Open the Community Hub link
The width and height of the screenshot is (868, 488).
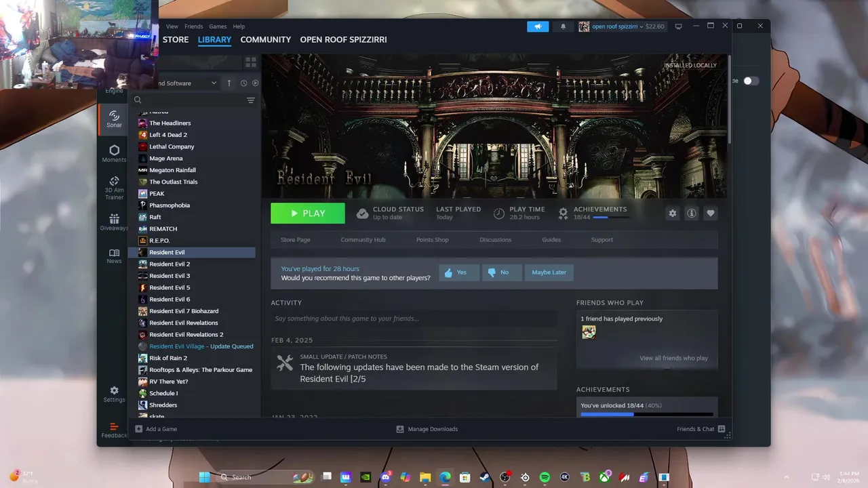tap(363, 240)
